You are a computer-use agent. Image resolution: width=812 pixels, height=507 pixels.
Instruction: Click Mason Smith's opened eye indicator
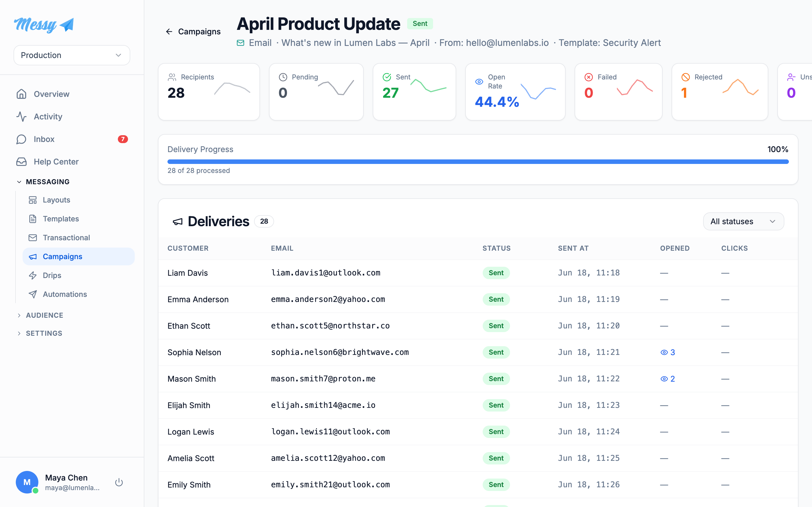667,379
